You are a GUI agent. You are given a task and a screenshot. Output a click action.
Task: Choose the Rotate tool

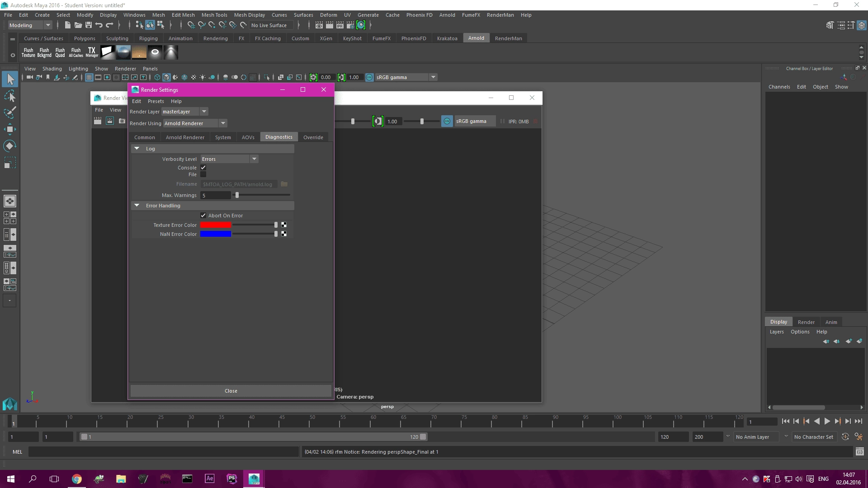[10, 145]
